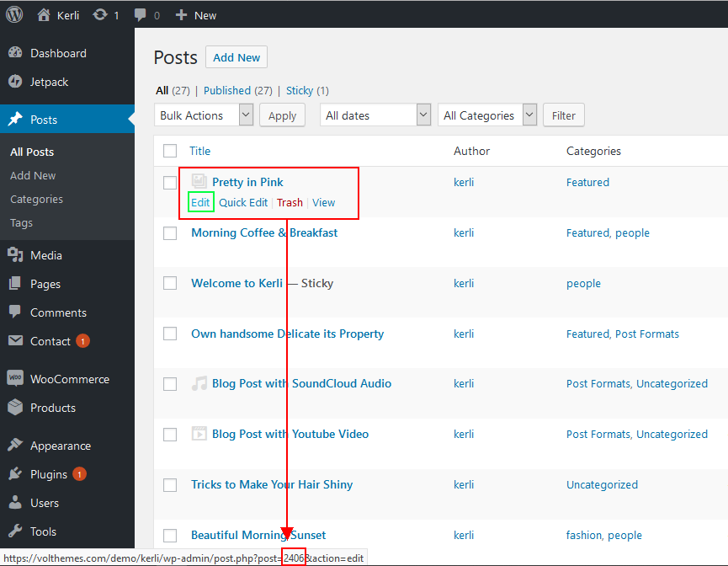Open Categories in Posts submenu
The image size is (728, 566).
pos(37,200)
